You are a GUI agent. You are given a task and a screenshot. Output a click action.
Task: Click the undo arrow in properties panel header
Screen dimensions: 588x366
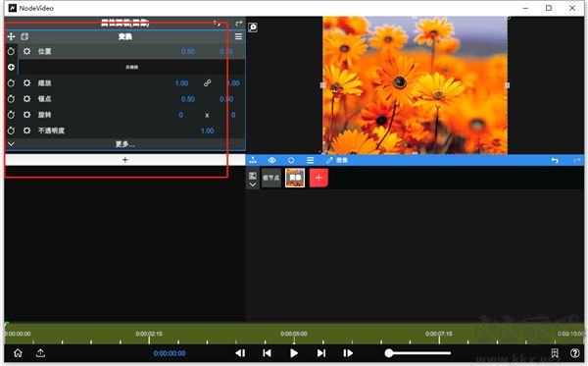218,24
